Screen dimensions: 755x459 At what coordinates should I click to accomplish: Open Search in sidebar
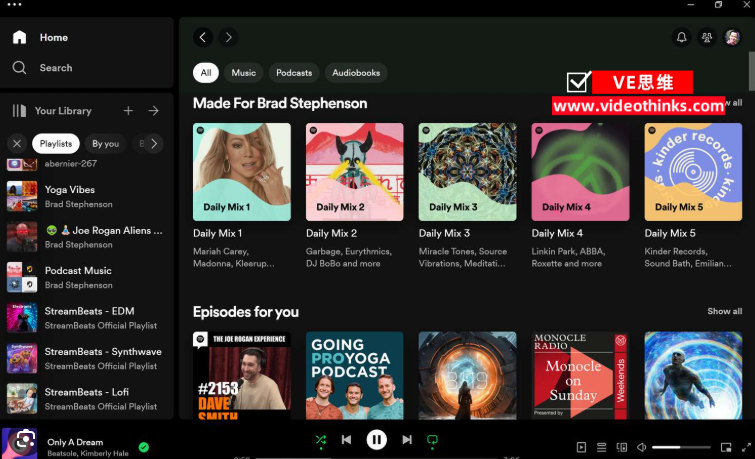(x=42, y=68)
